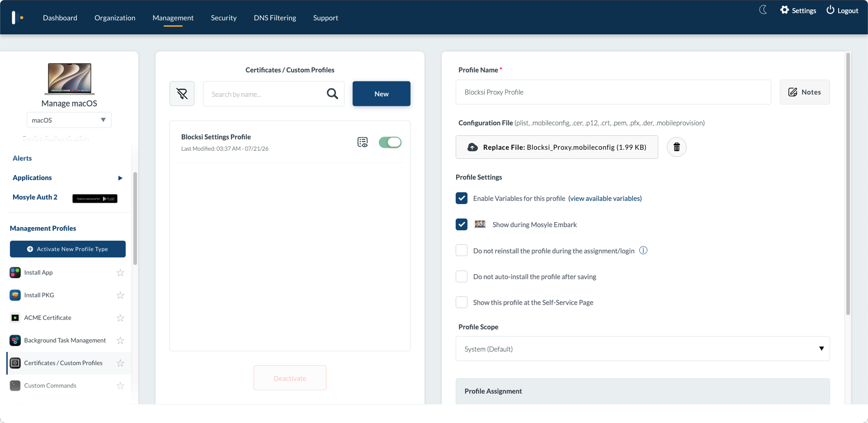Click the Notes button
The height and width of the screenshot is (423, 868).
(805, 92)
